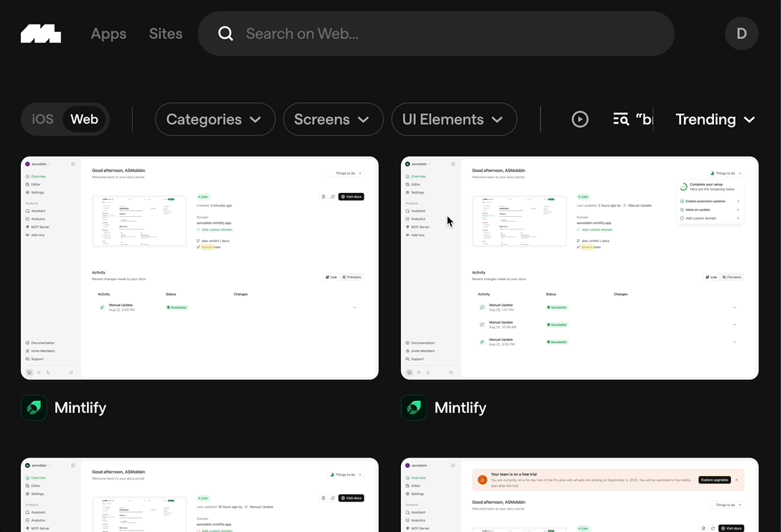Expand the UI Elements dropdown

[455, 119]
